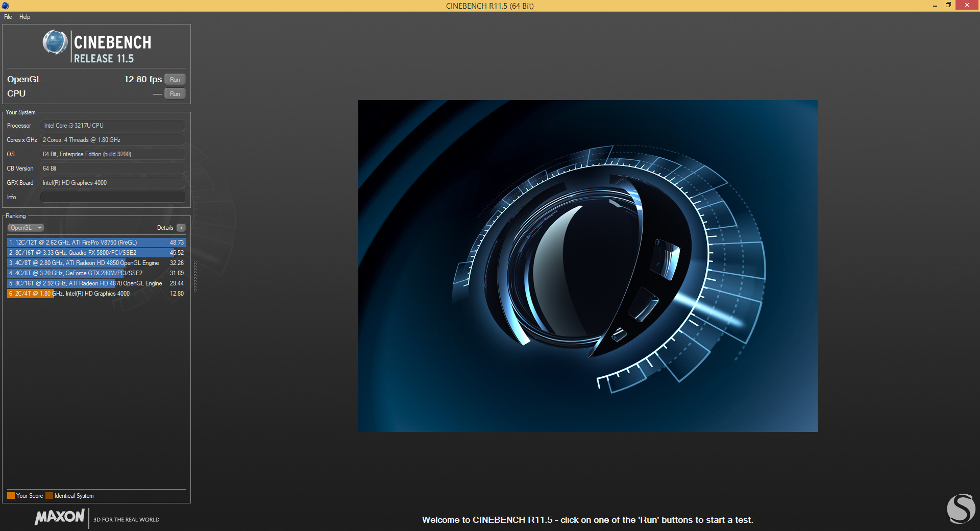Open the OpenGL ranking type dropdown

point(26,228)
